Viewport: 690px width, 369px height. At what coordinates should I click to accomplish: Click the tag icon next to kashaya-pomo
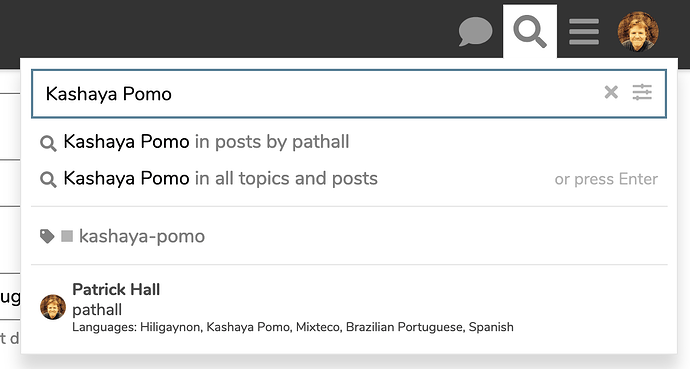[47, 237]
